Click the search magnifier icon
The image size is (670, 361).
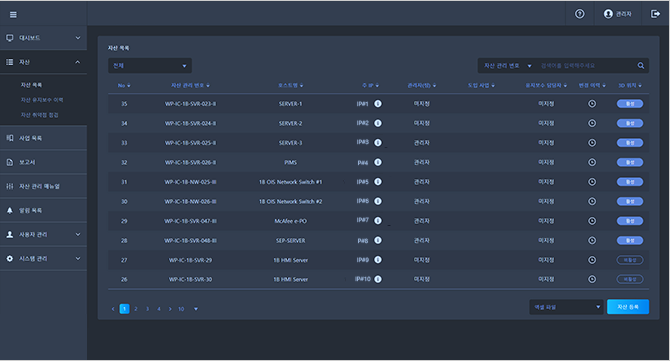point(641,65)
